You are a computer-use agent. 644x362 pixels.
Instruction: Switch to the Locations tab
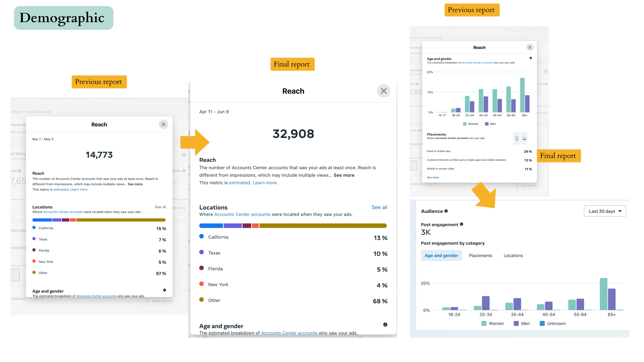(x=513, y=255)
